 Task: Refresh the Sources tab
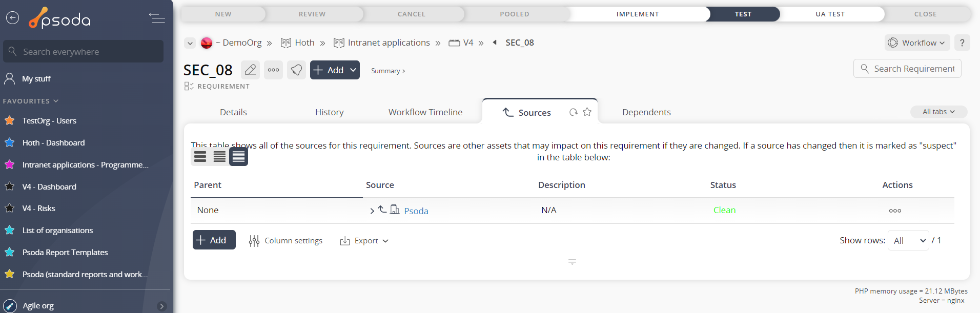(574, 112)
